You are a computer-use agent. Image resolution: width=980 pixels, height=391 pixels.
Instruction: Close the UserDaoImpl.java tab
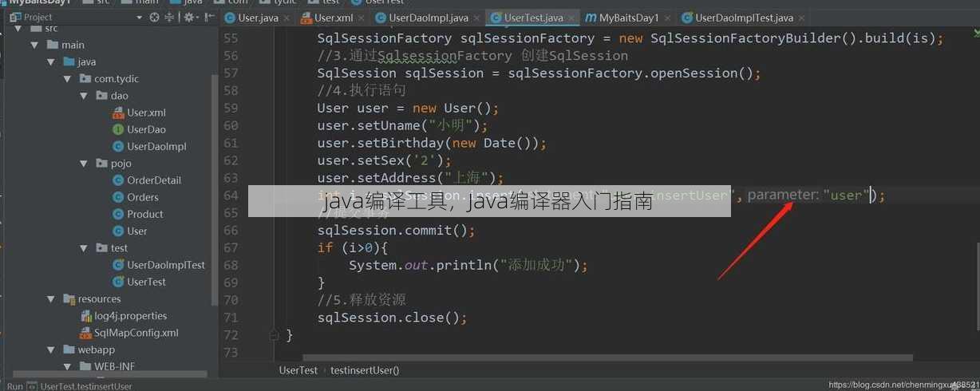[x=477, y=18]
